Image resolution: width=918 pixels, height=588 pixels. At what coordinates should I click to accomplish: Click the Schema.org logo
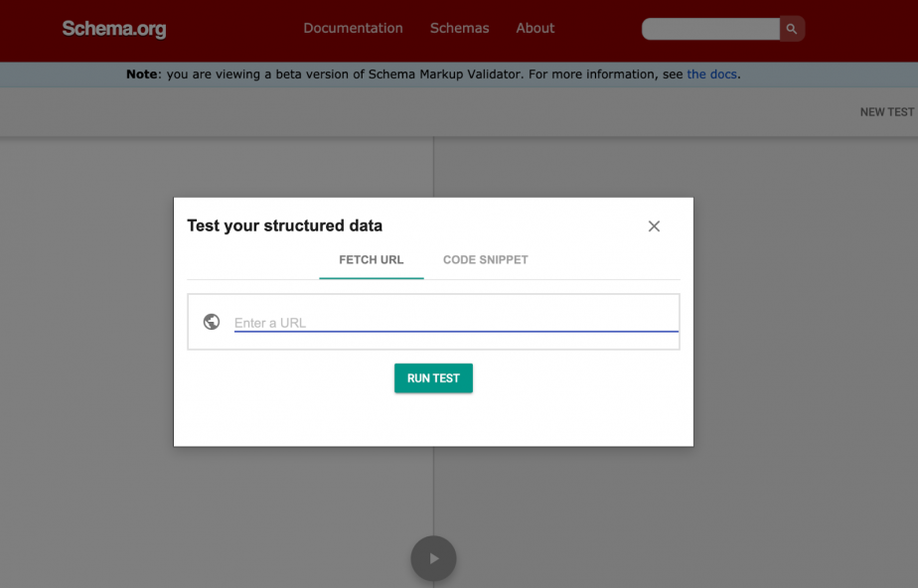click(x=114, y=29)
